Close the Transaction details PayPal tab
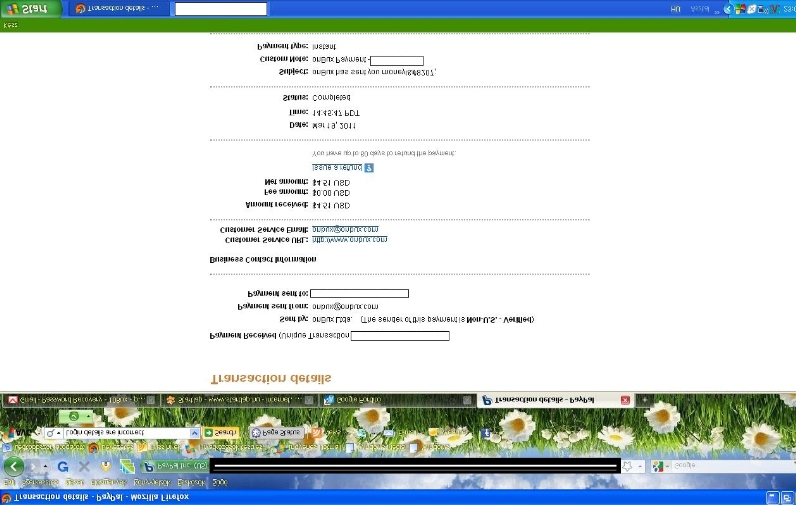This screenshot has width=796, height=505. 625,400
